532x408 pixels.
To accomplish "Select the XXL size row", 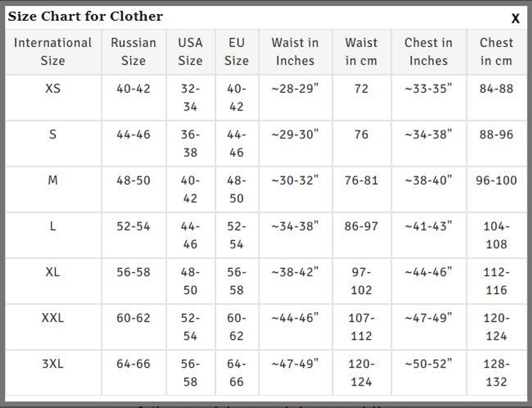I will 53,318.
